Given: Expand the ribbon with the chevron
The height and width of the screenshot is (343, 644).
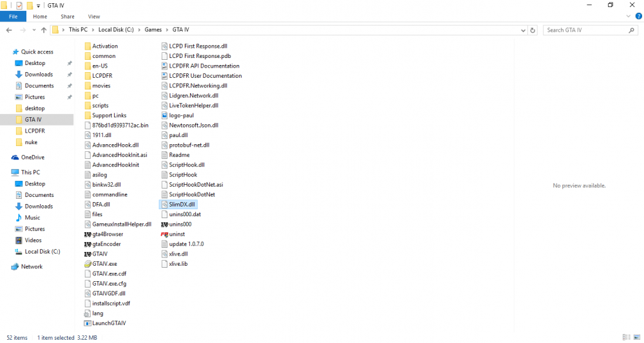Looking at the screenshot, I should pyautogui.click(x=629, y=17).
